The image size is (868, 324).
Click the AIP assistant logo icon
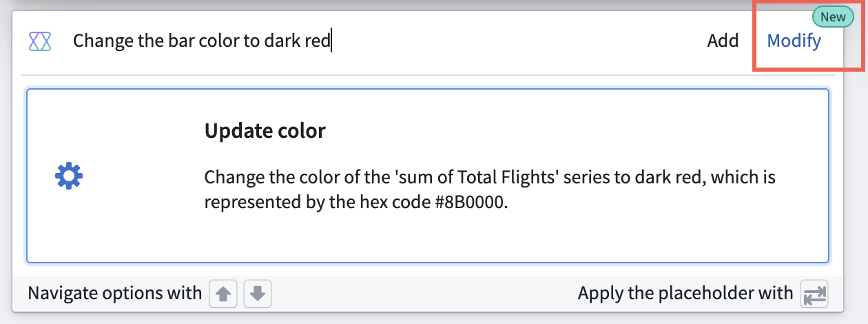click(x=41, y=41)
